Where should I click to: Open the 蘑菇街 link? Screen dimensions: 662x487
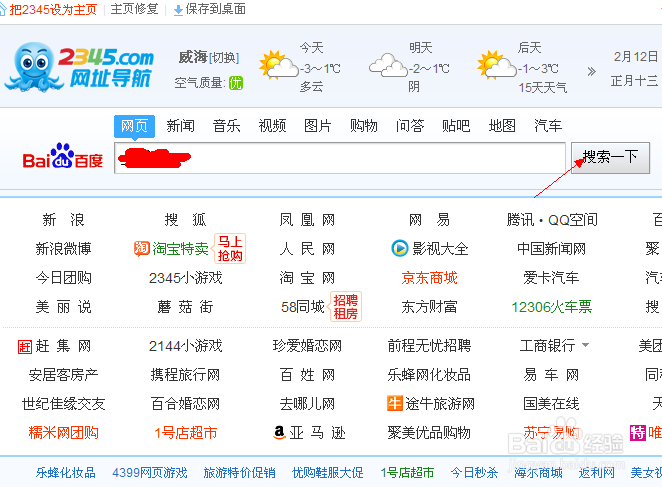tap(185, 307)
